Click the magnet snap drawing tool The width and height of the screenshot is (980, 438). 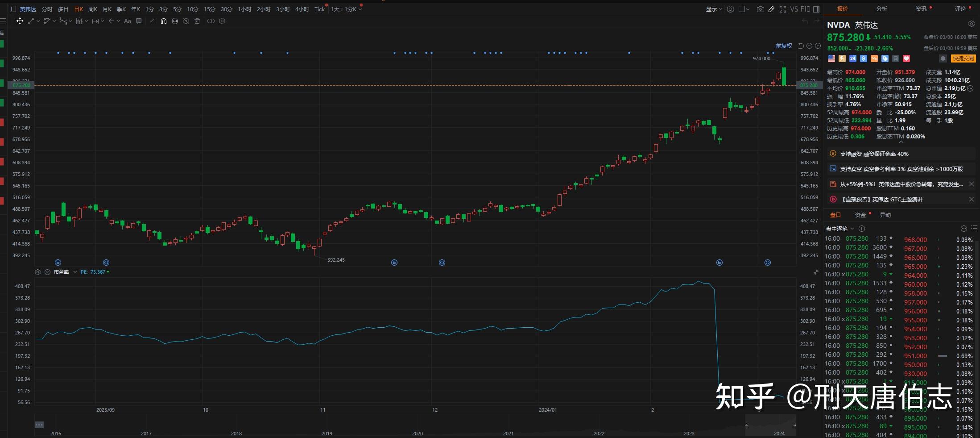coord(164,21)
